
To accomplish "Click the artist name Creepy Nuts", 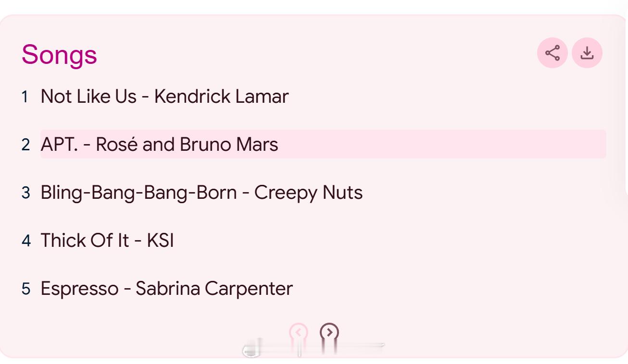I will tap(308, 193).
